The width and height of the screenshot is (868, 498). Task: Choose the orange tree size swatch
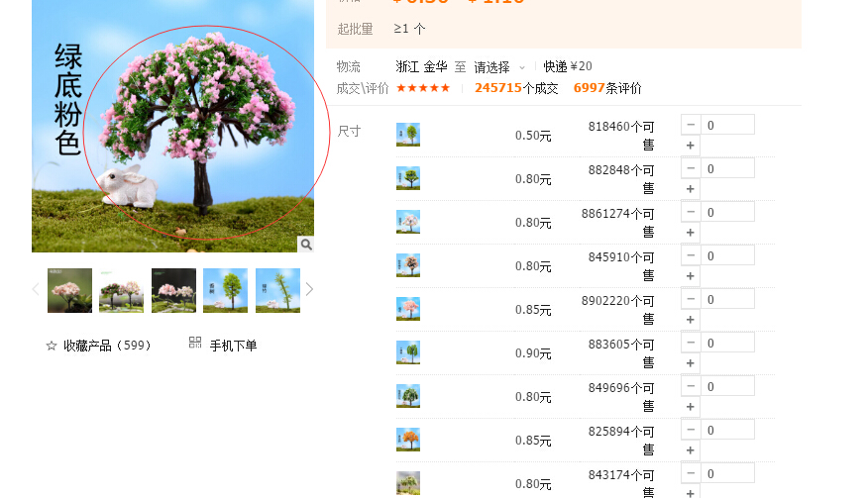408,440
